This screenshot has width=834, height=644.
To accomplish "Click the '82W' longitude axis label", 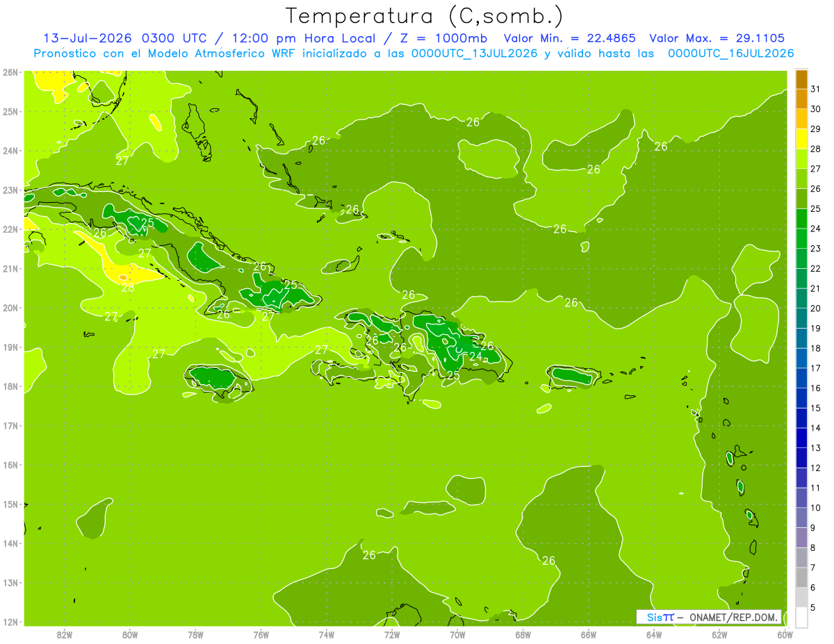I will tap(65, 634).
